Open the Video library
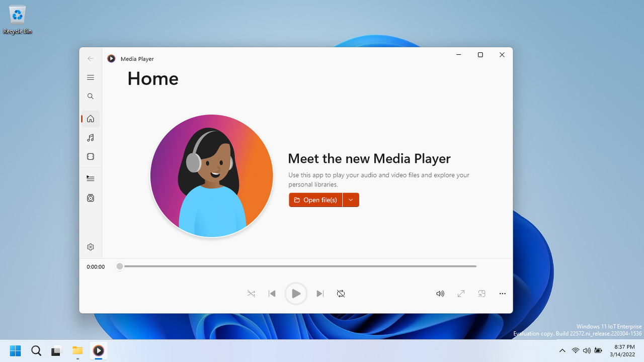This screenshot has height=362, width=644. tap(91, 156)
